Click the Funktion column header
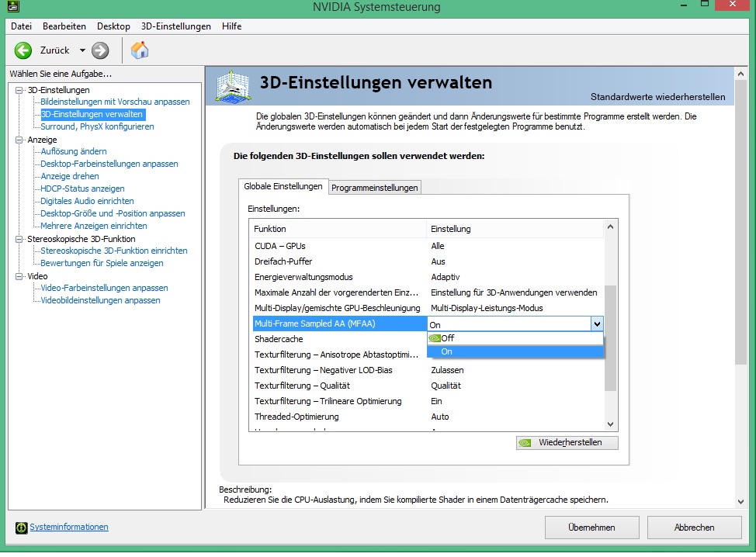The height and width of the screenshot is (557, 756). coord(338,229)
